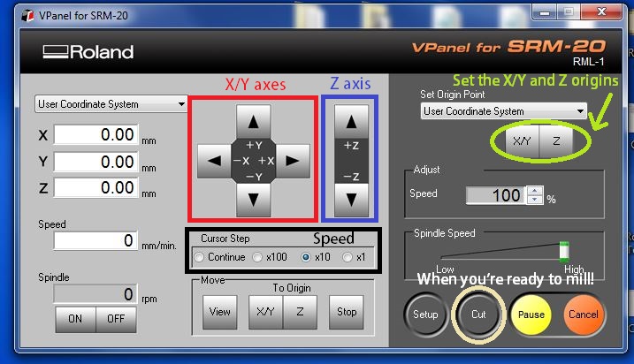The image size is (634, 364).
Task: Open the left User Coordinate System dropdown
Action: 111,104
